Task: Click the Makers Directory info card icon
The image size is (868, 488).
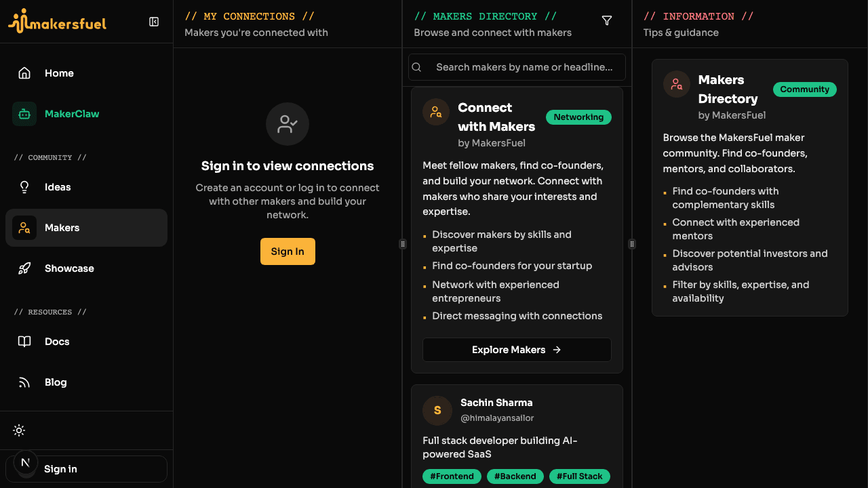Action: [x=677, y=84]
